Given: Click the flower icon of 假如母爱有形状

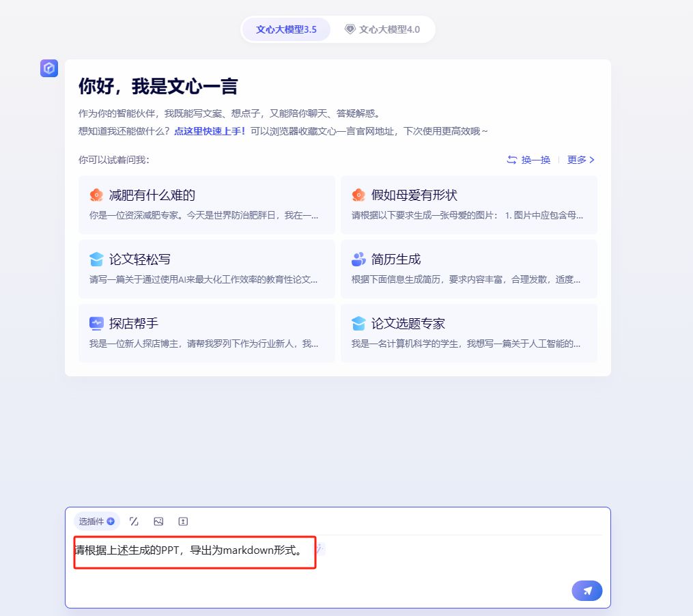Looking at the screenshot, I should tap(358, 195).
